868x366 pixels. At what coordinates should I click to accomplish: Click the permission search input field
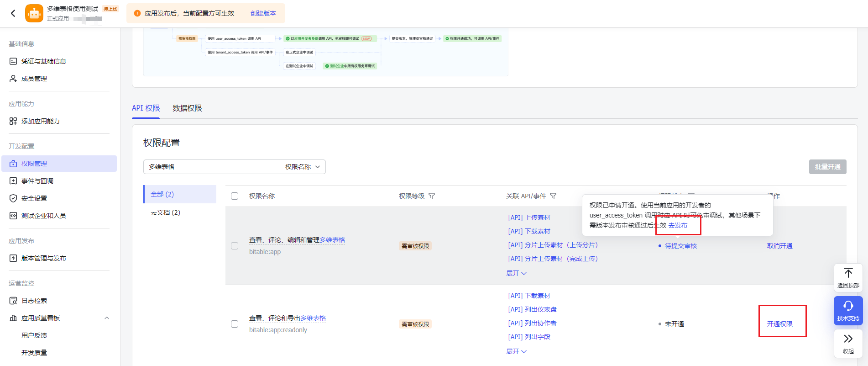[x=211, y=167]
